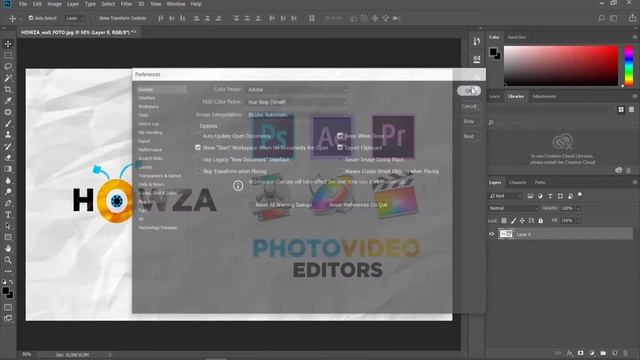Open the Normal blend mode dropdown
The image size is (640, 360).
[x=513, y=209]
